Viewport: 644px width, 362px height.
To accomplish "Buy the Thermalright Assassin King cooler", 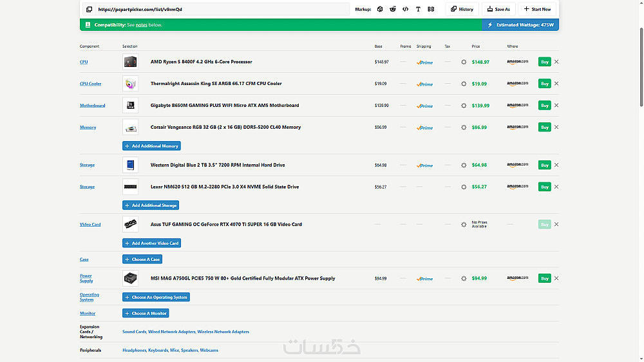I will [x=545, y=83].
